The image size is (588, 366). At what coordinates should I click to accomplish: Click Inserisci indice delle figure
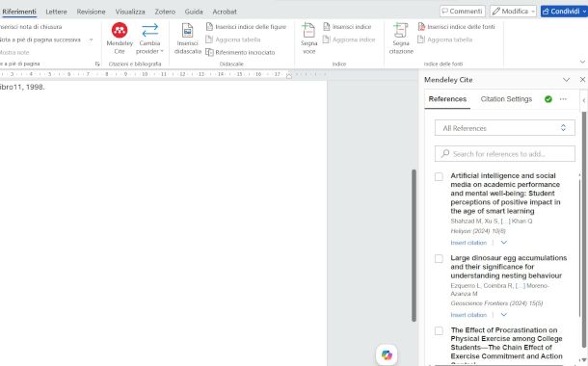click(x=246, y=27)
